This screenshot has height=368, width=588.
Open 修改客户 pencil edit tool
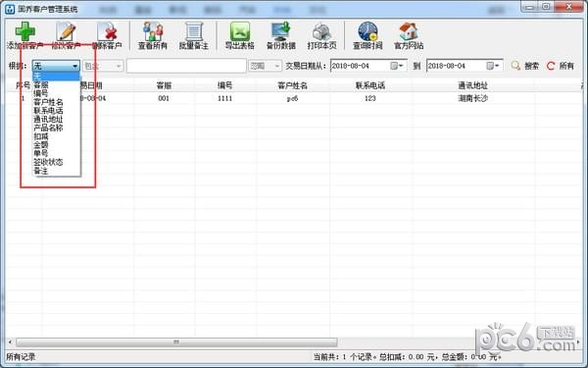[x=66, y=31]
